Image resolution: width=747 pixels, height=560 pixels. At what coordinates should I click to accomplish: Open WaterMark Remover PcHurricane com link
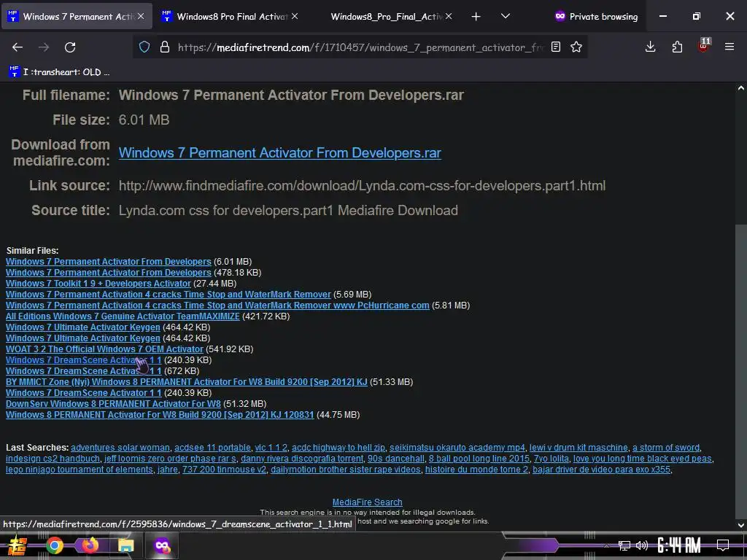coord(217,306)
